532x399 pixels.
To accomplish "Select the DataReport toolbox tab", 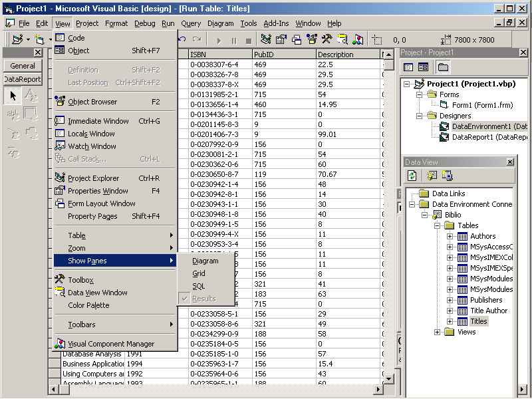I will (x=23, y=79).
